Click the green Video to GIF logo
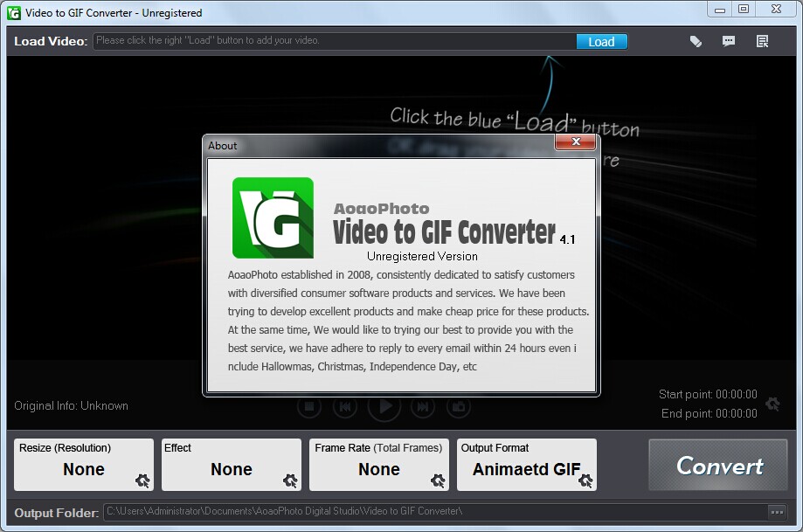Viewport: 803px width, 532px height. pyautogui.click(x=273, y=218)
